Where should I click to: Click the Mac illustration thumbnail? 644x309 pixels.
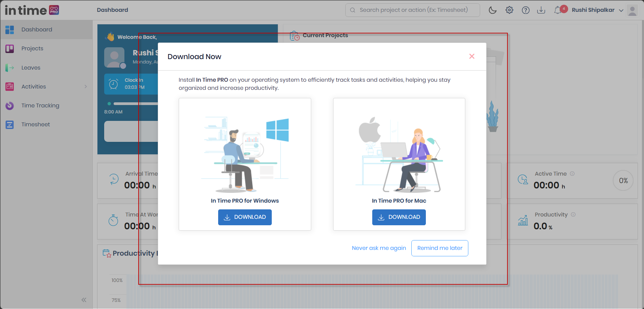pyautogui.click(x=399, y=154)
